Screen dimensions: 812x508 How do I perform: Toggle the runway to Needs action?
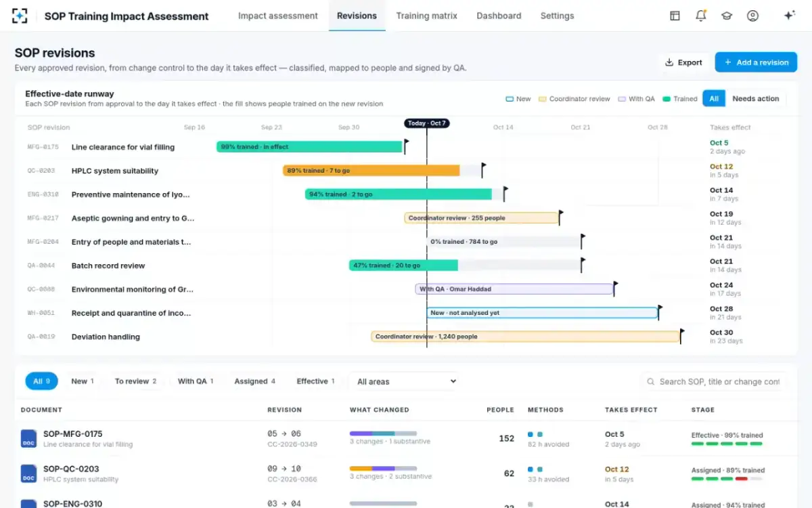point(755,99)
